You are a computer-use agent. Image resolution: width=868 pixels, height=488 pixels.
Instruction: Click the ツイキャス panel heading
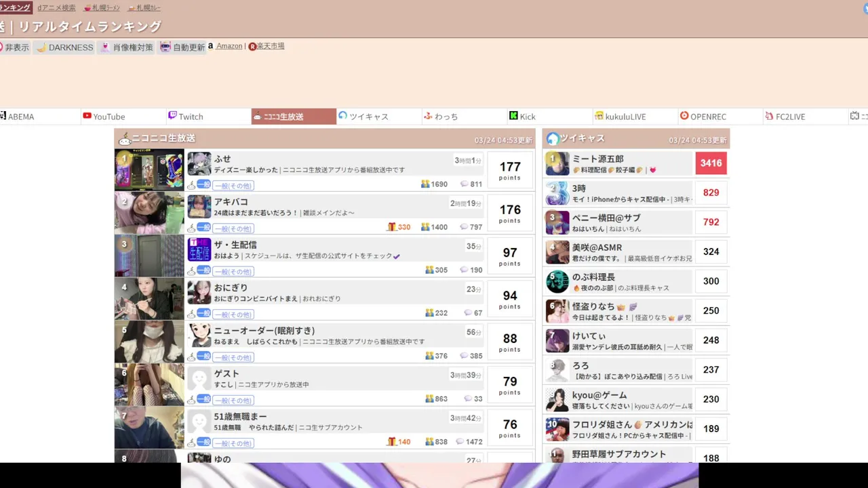point(582,138)
